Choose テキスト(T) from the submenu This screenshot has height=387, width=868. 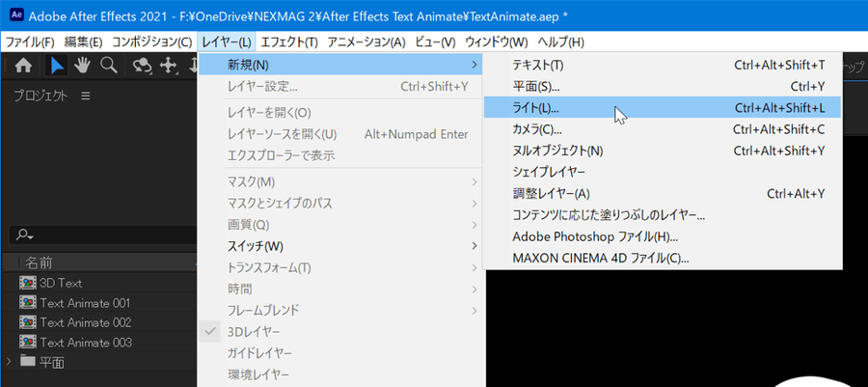(663, 66)
